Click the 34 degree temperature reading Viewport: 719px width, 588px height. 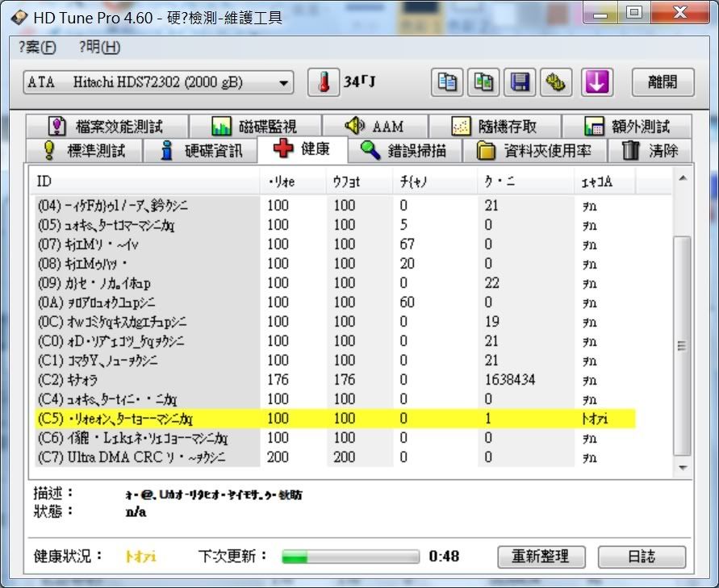360,82
